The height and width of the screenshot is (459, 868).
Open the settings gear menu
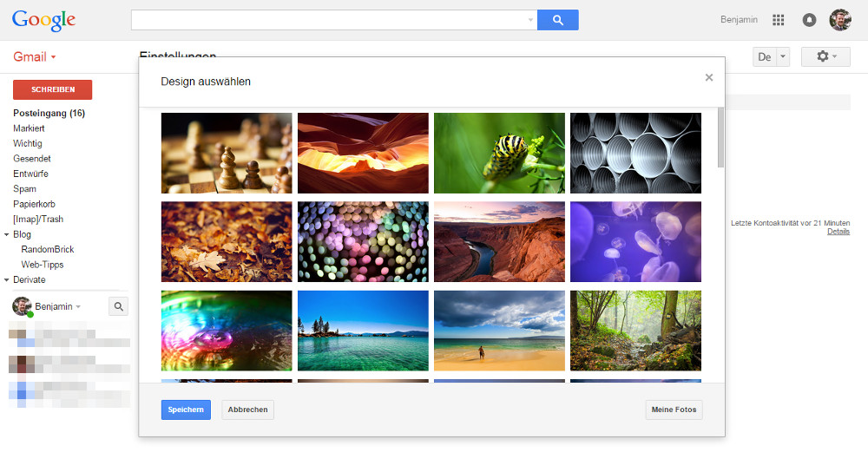825,56
